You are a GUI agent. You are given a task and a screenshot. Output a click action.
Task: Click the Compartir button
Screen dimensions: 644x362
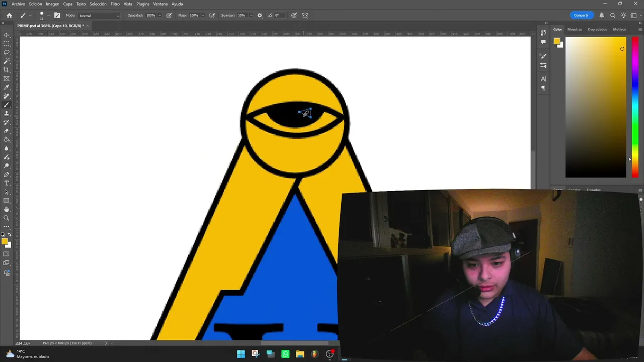point(581,16)
